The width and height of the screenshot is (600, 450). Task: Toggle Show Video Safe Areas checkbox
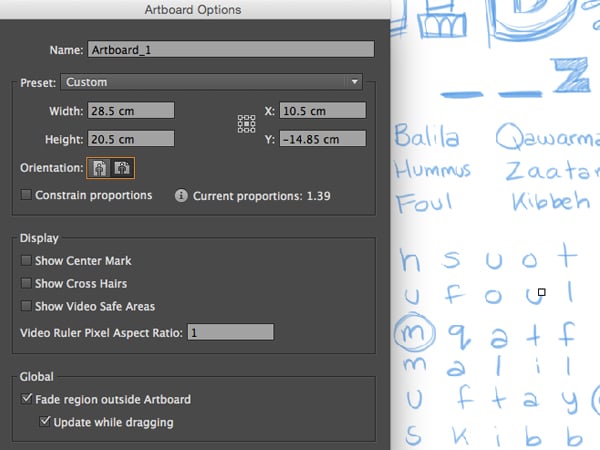tap(26, 306)
